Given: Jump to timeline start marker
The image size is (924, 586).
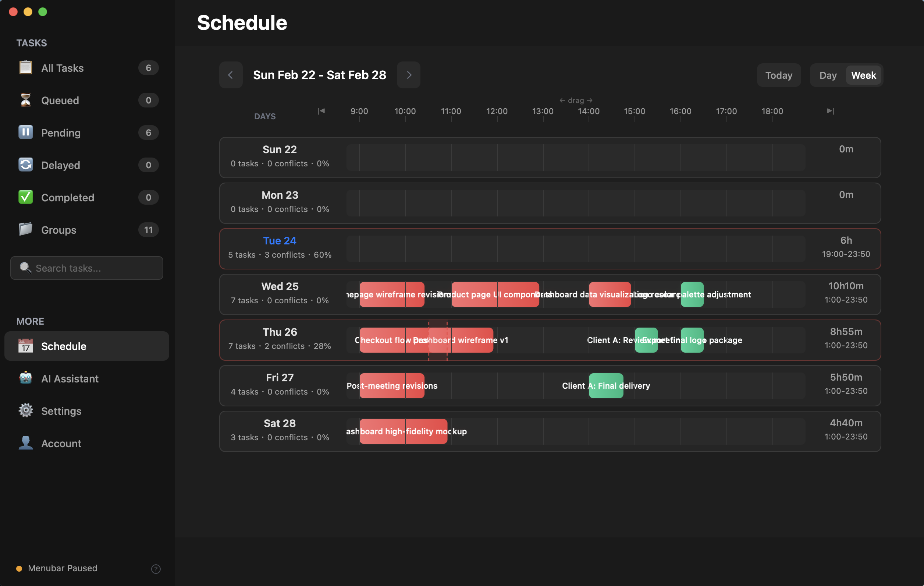Looking at the screenshot, I should click(321, 111).
